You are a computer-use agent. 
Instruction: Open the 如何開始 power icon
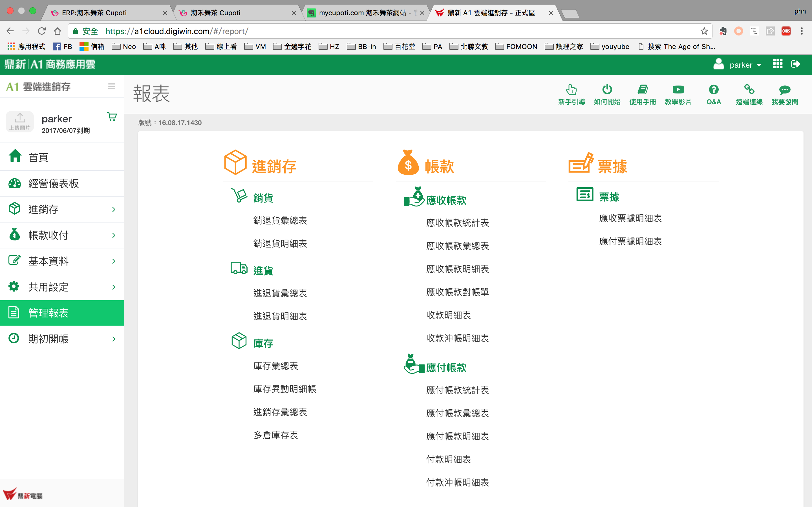tap(607, 90)
